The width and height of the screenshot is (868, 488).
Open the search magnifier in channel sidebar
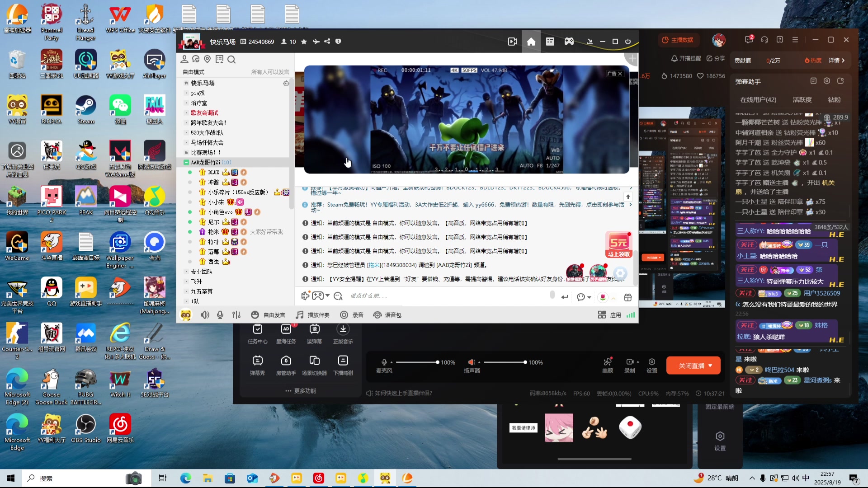coord(231,59)
